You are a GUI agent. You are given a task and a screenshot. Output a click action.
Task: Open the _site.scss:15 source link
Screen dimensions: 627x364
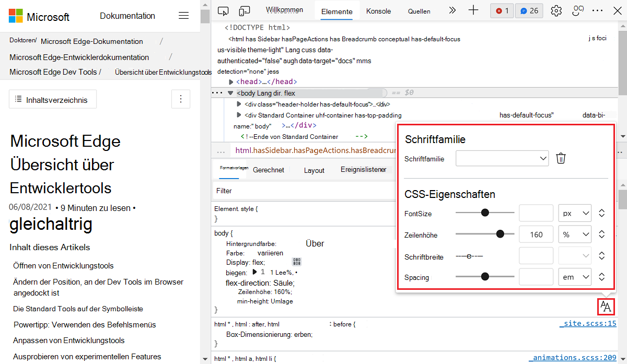588,324
